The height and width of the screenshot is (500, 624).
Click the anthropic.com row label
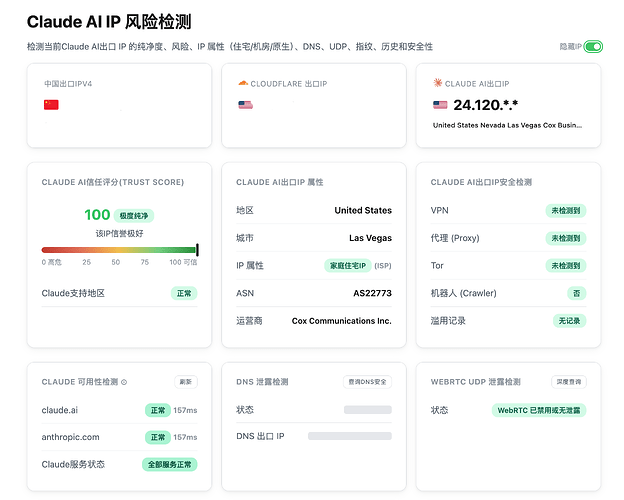click(x=70, y=437)
